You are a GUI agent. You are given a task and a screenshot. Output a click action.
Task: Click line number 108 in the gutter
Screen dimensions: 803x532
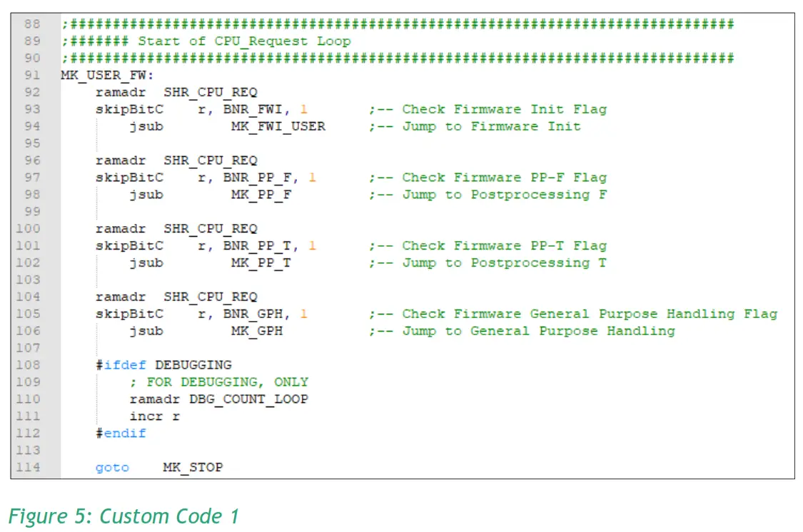point(28,365)
